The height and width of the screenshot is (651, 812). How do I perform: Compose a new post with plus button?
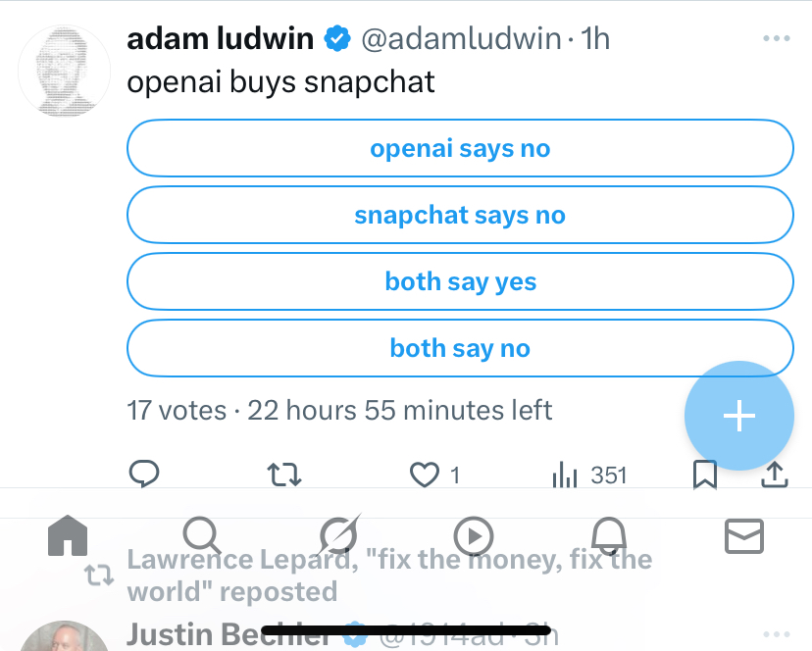(x=738, y=417)
